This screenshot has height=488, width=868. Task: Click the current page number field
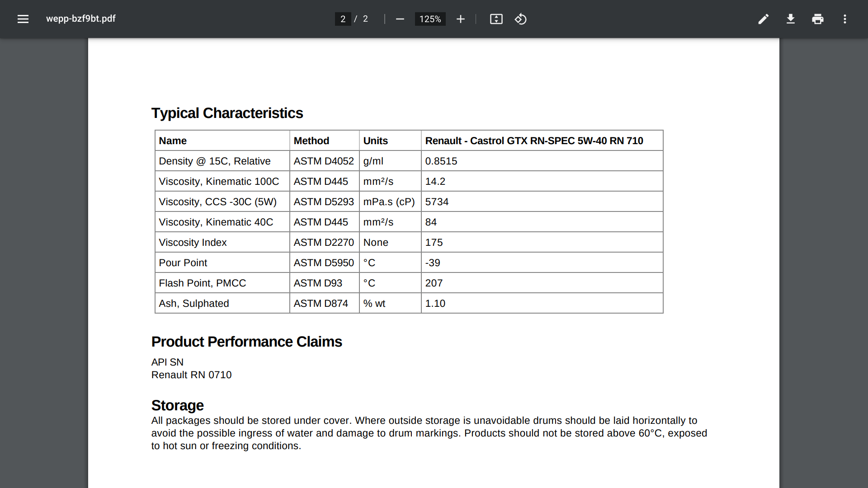tap(343, 19)
